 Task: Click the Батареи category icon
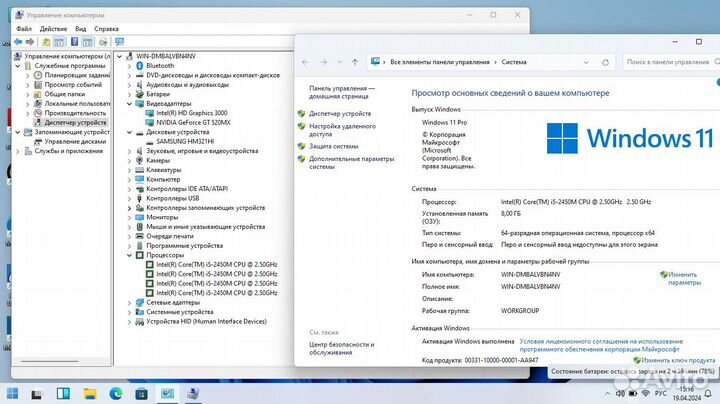coord(140,94)
